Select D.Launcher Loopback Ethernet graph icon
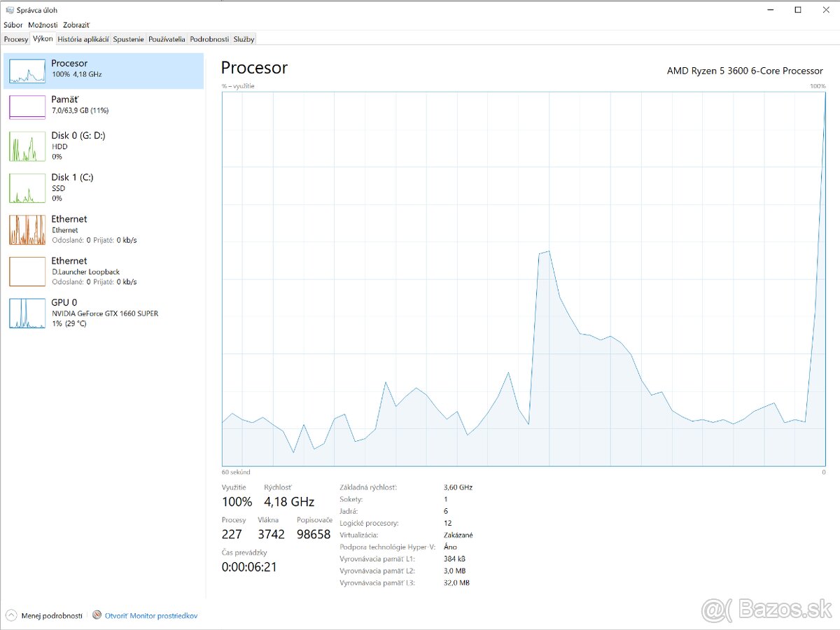Image resolution: width=840 pixels, height=630 pixels. (x=27, y=272)
